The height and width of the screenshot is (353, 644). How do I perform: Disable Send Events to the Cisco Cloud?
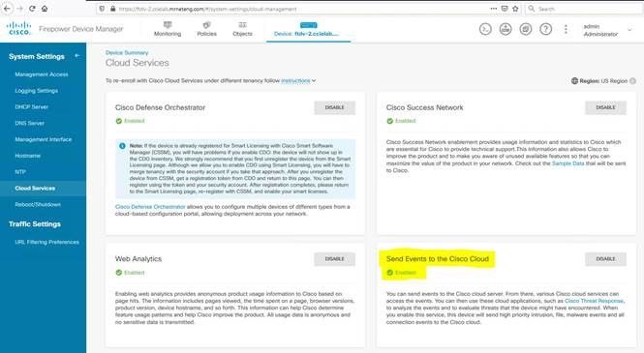tap(605, 259)
